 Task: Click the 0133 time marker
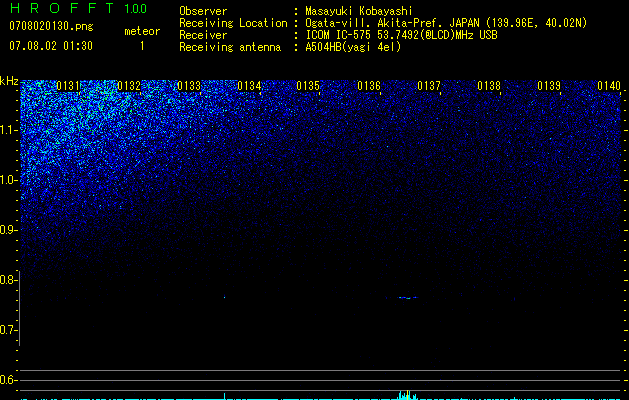[189, 86]
